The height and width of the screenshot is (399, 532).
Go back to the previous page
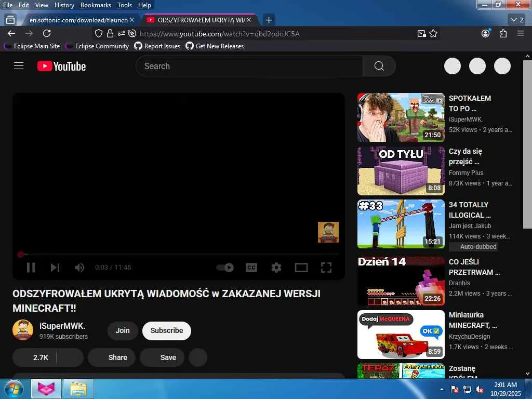[11, 33]
